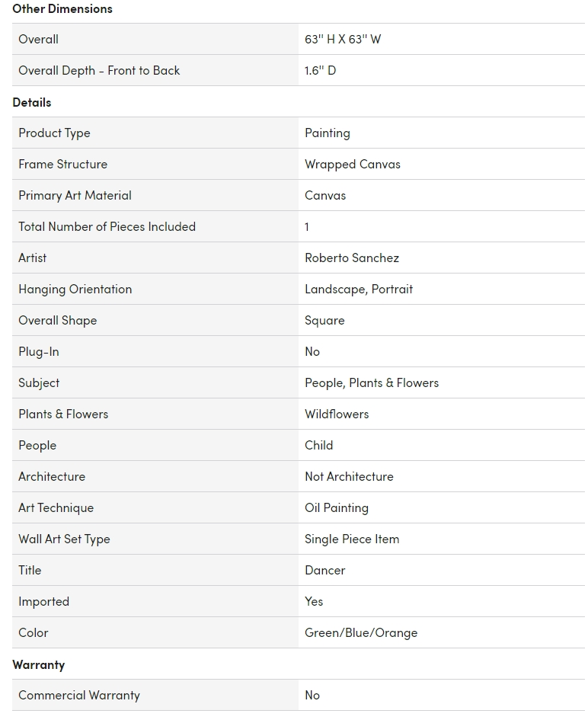This screenshot has height=720, width=588.
Task: Select the Wildflowers value
Action: 337,414
